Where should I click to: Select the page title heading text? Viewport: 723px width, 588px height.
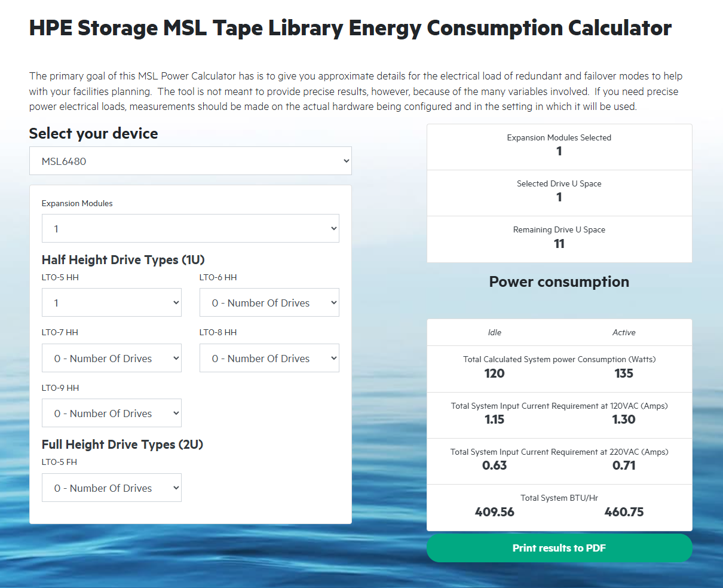tap(350, 27)
